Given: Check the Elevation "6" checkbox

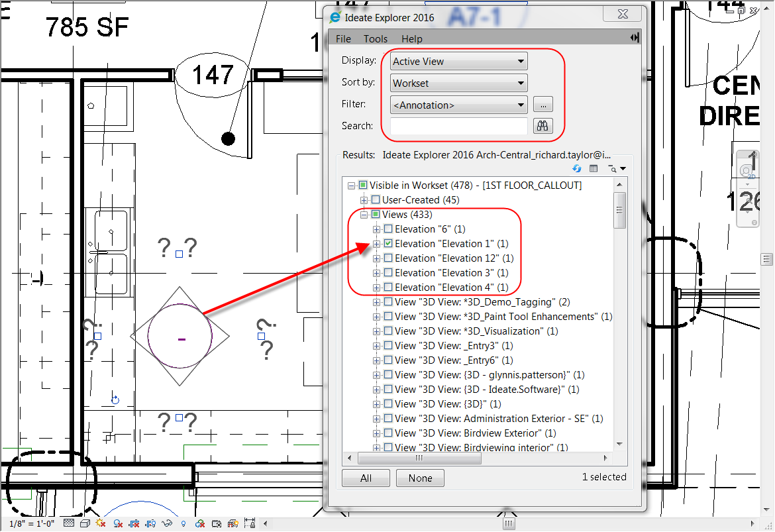Looking at the screenshot, I should 388,229.
